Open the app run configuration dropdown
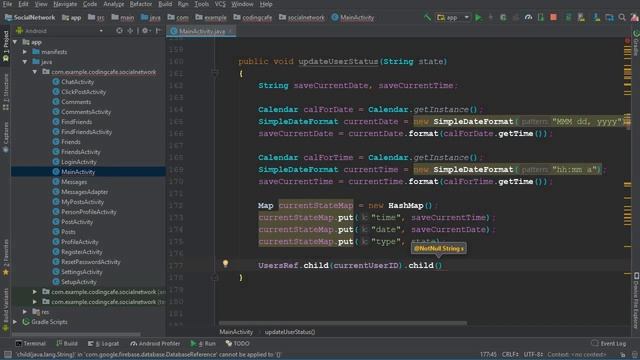 pyautogui.click(x=453, y=18)
